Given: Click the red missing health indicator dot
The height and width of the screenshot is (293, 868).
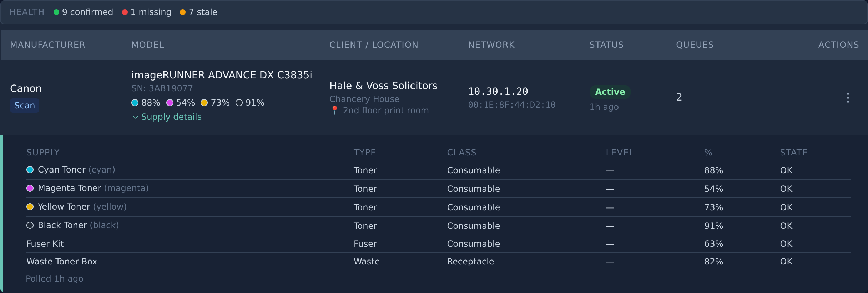Looking at the screenshot, I should [125, 12].
